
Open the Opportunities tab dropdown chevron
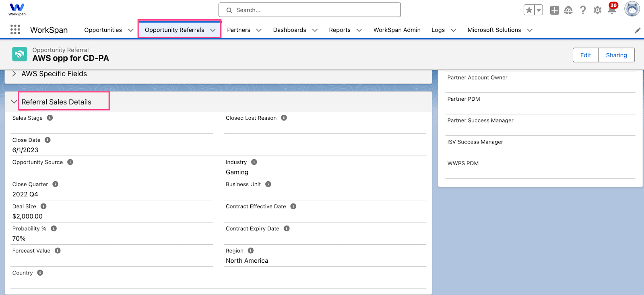click(131, 30)
